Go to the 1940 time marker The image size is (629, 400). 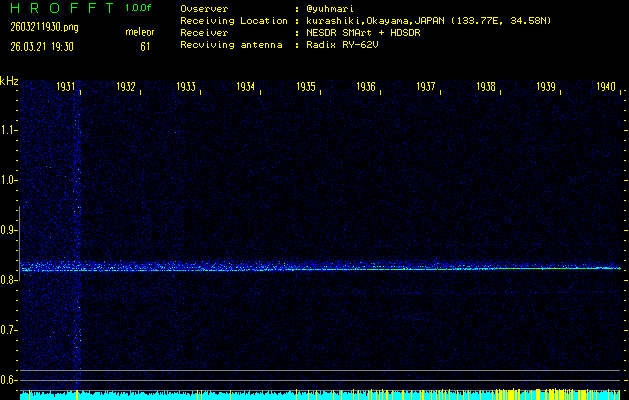tap(605, 88)
